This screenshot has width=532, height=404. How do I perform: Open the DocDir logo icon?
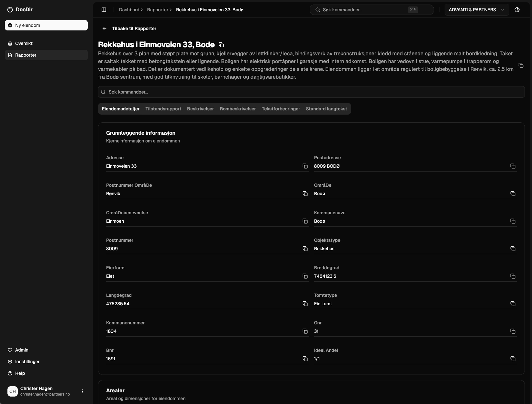(x=9, y=9)
